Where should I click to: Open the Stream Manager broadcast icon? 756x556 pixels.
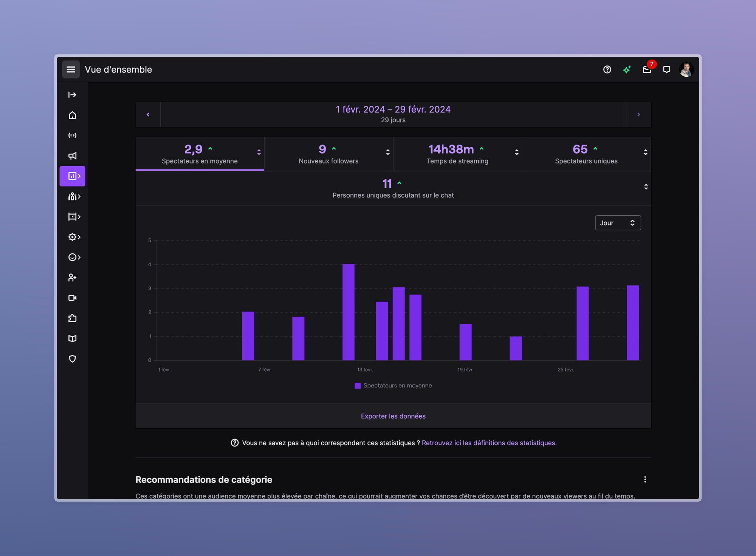tap(72, 135)
